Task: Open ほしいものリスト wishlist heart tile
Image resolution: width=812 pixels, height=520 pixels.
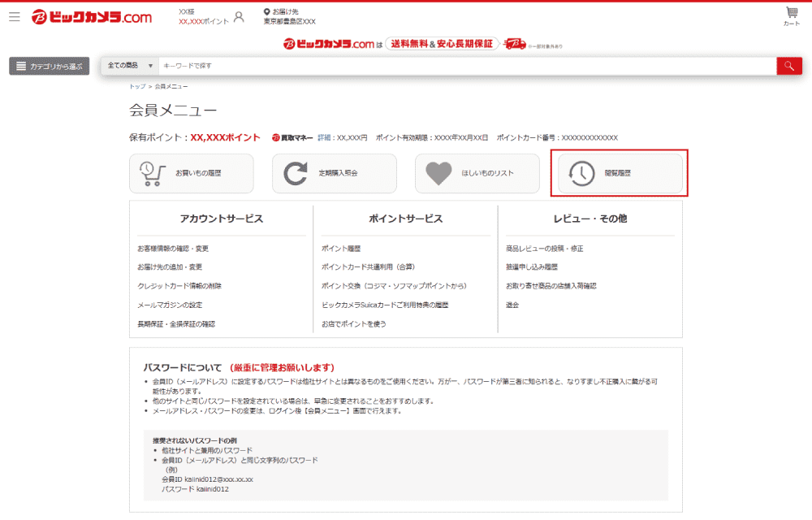Action: click(x=477, y=173)
